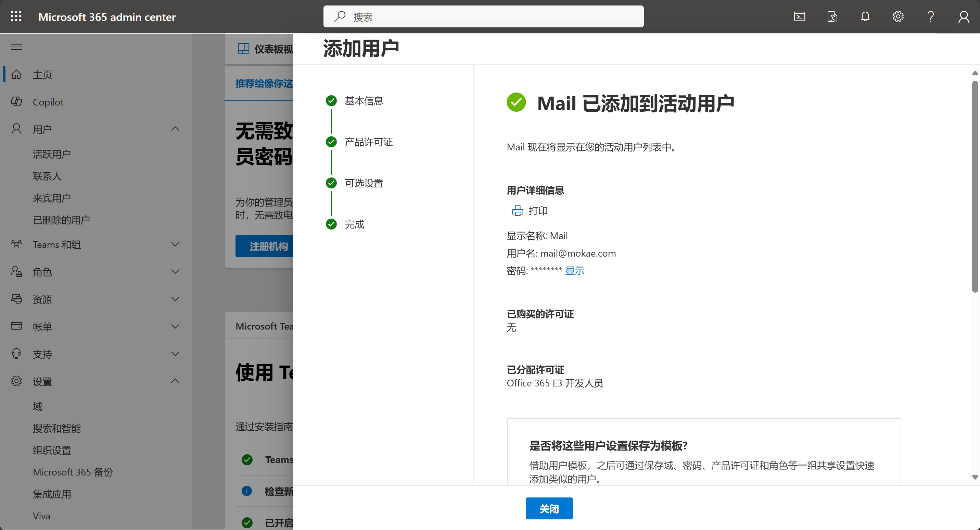Expand the Teams 和组 chevron
The image size is (980, 530).
tap(175, 244)
